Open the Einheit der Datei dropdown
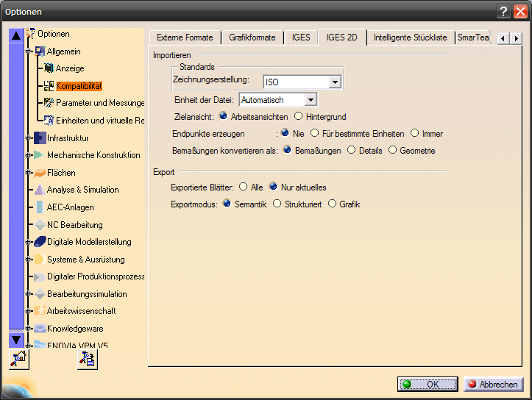532x400 pixels. (310, 99)
